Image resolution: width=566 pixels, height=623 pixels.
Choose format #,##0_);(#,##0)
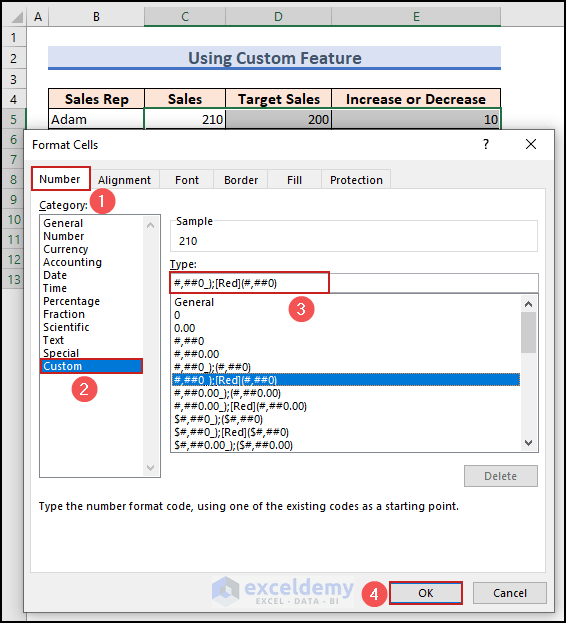pyautogui.click(x=346, y=367)
